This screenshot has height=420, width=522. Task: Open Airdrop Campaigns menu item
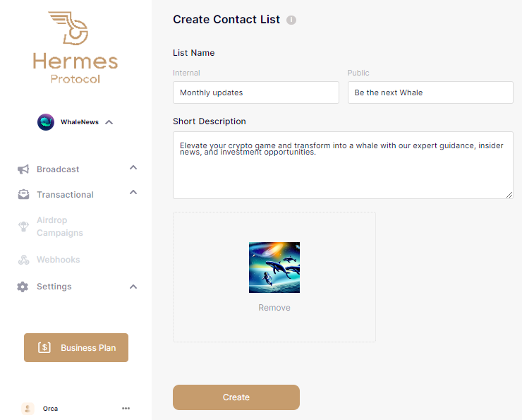pyautogui.click(x=60, y=227)
